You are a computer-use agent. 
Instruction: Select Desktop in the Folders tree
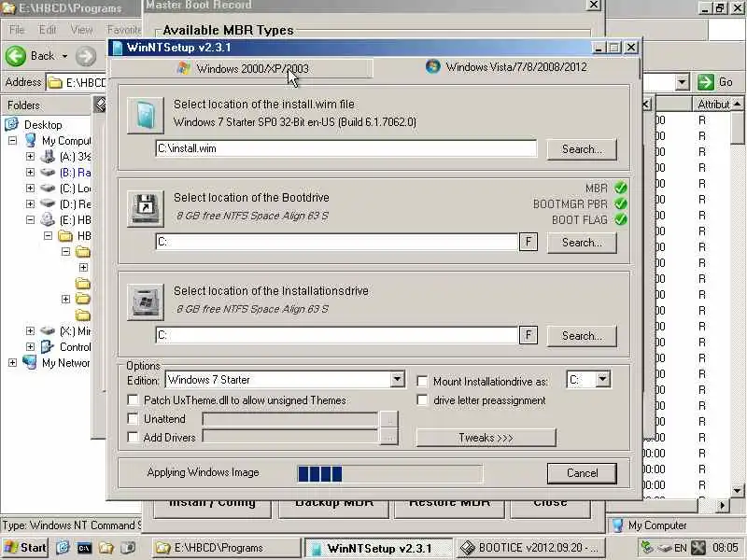click(x=43, y=125)
